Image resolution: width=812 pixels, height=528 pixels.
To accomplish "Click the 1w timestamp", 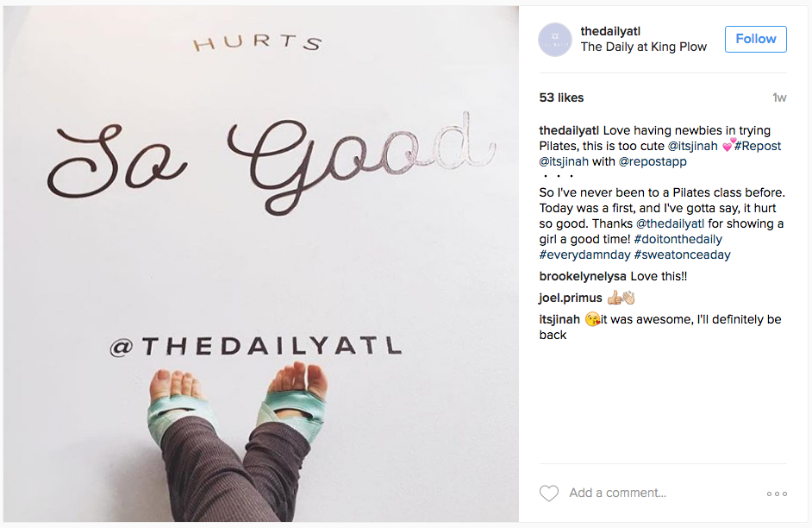I will (779, 97).
